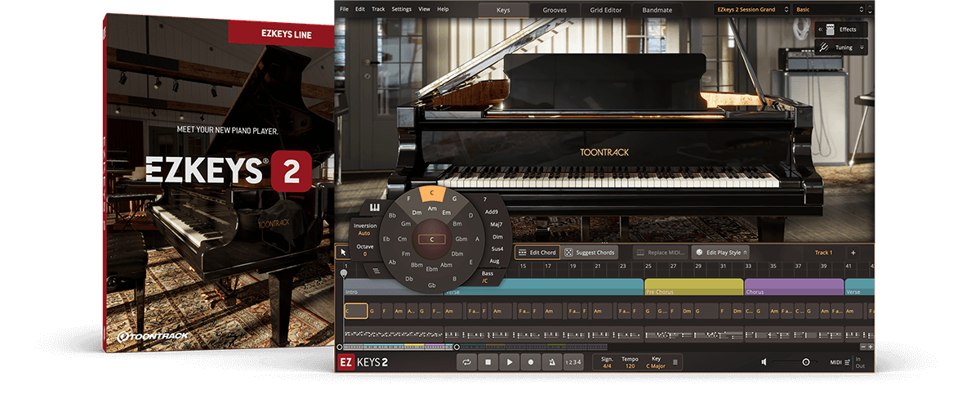Open the EZkeys 2 Session Grand dropdown
Screen dimensions: 980x399
point(750,9)
